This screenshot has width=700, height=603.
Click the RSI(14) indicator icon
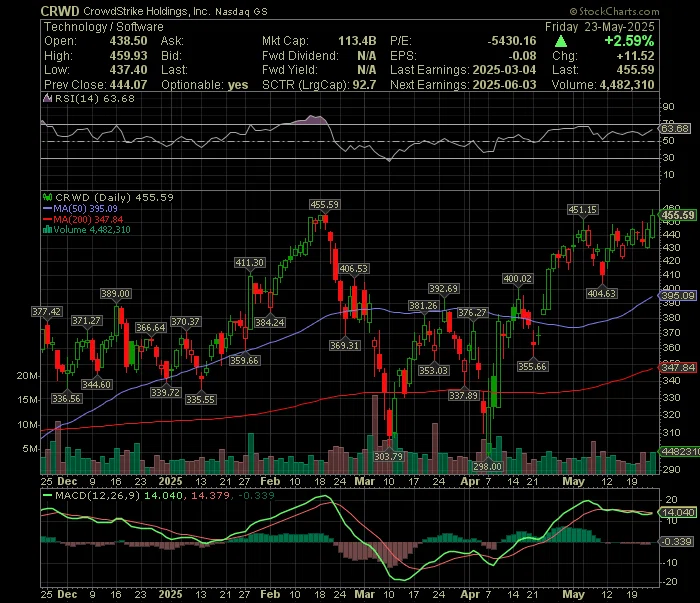47,98
